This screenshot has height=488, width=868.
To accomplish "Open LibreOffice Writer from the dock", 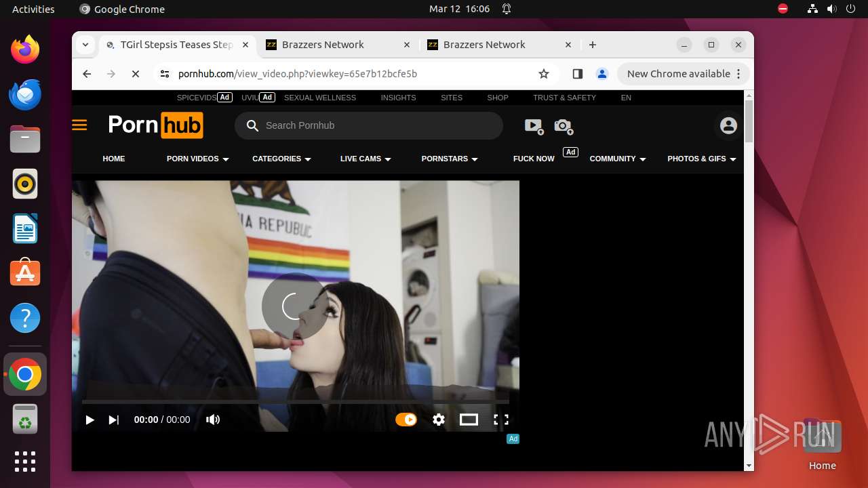I will [x=25, y=228].
